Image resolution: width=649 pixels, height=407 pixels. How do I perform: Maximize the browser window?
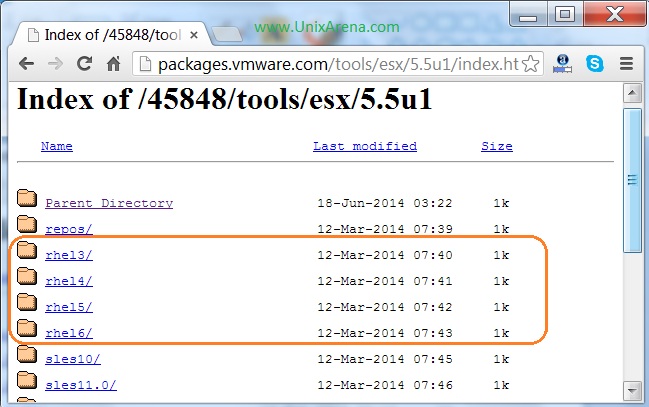point(565,14)
